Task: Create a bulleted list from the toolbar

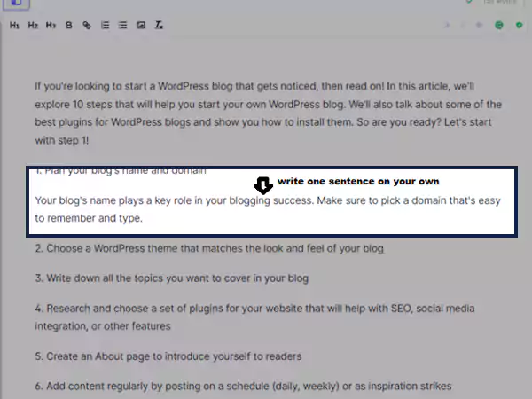Action: tap(123, 25)
